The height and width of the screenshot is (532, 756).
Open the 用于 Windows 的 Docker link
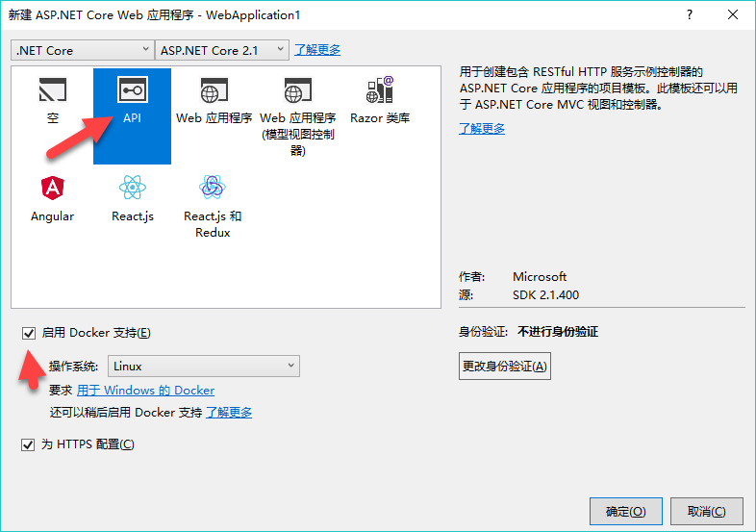click(145, 390)
